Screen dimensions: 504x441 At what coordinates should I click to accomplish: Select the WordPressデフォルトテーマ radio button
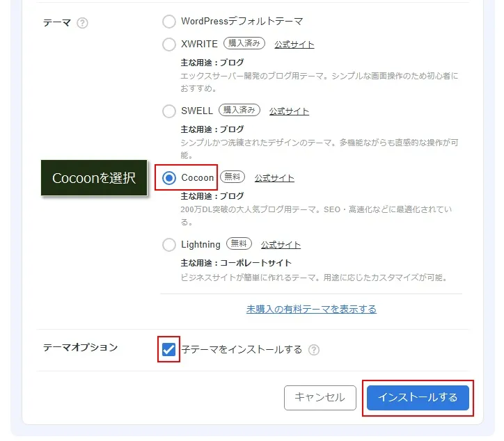(x=169, y=22)
